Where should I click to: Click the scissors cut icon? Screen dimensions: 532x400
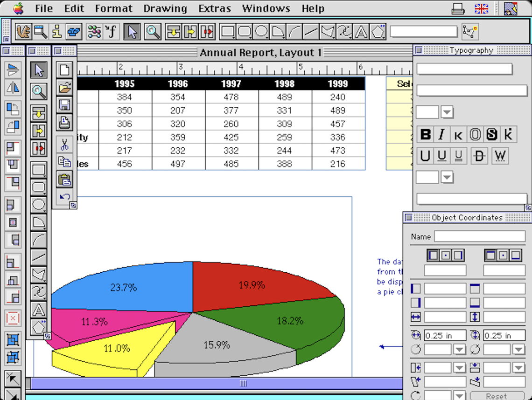[64, 144]
